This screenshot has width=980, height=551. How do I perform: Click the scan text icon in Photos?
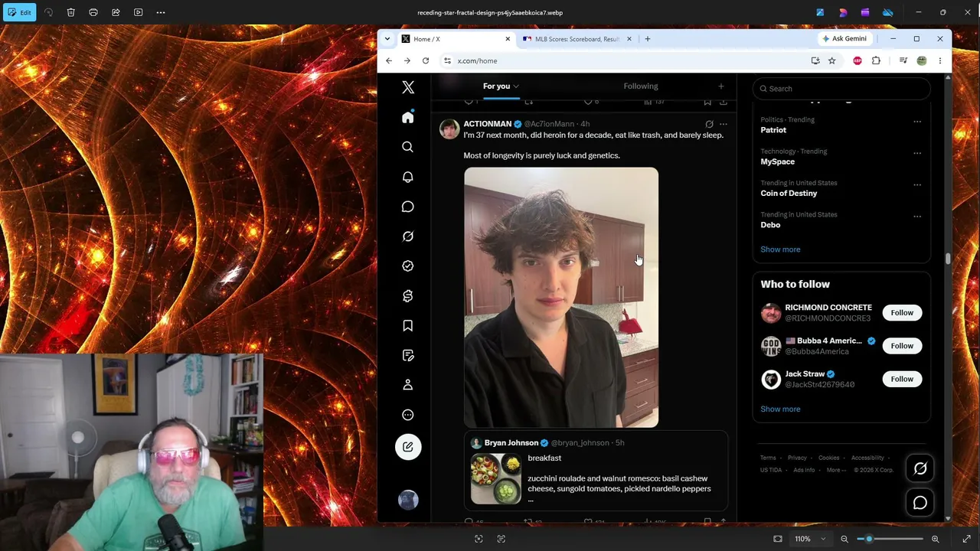tap(501, 539)
